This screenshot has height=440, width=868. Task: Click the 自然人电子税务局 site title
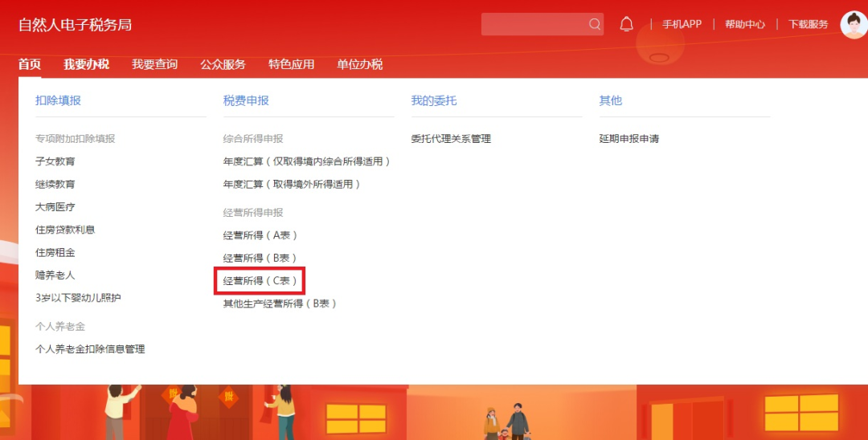click(75, 25)
